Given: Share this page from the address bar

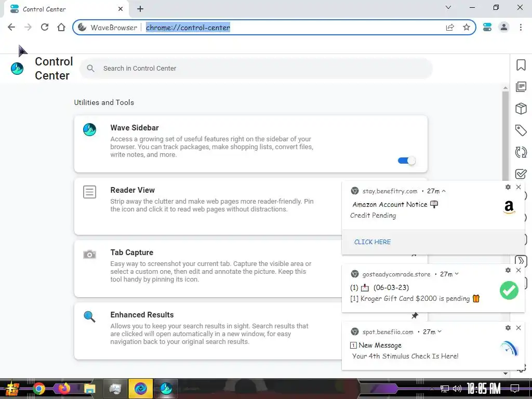Looking at the screenshot, I should point(450,28).
